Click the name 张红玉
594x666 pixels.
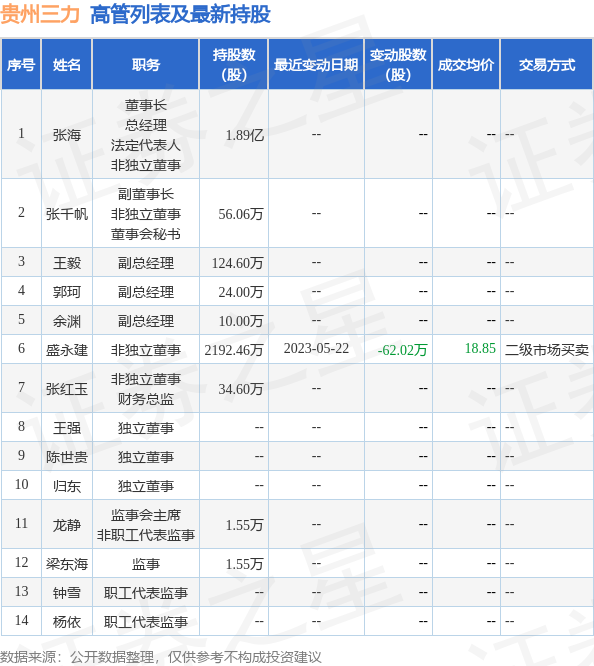click(x=67, y=389)
